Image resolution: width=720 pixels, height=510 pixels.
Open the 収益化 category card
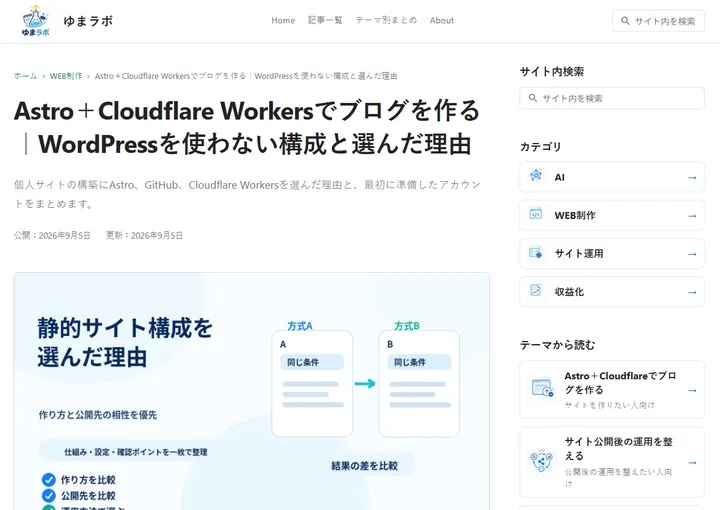(612, 291)
